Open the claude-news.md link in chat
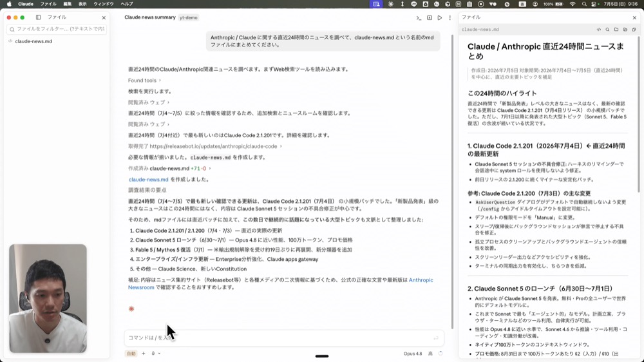Screen dimensions: 644x362 tap(148, 180)
